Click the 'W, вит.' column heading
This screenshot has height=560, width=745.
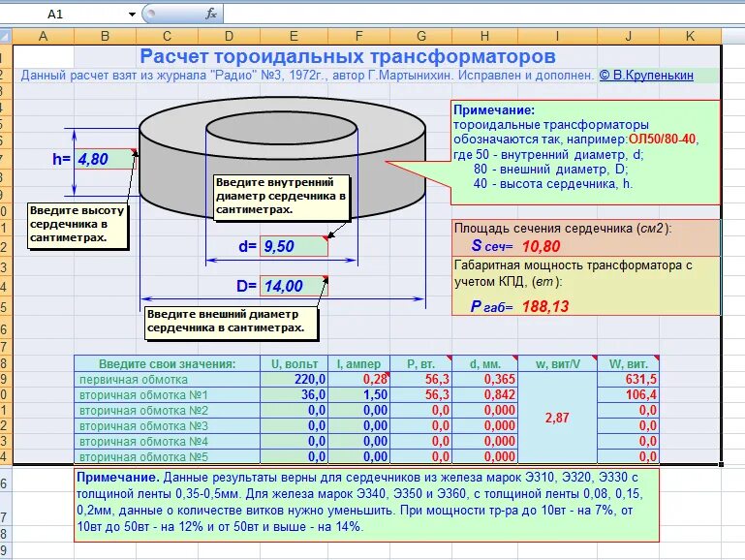point(628,364)
